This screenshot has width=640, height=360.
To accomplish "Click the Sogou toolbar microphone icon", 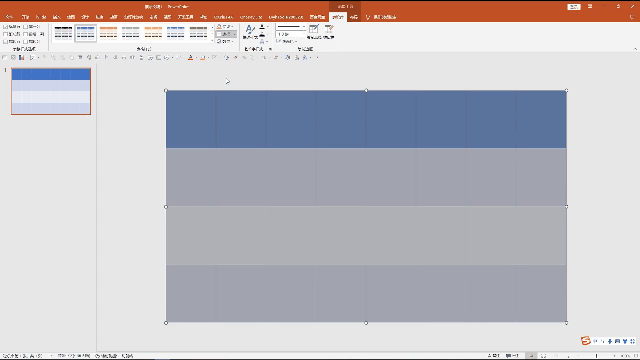I will pyautogui.click(x=610, y=341).
